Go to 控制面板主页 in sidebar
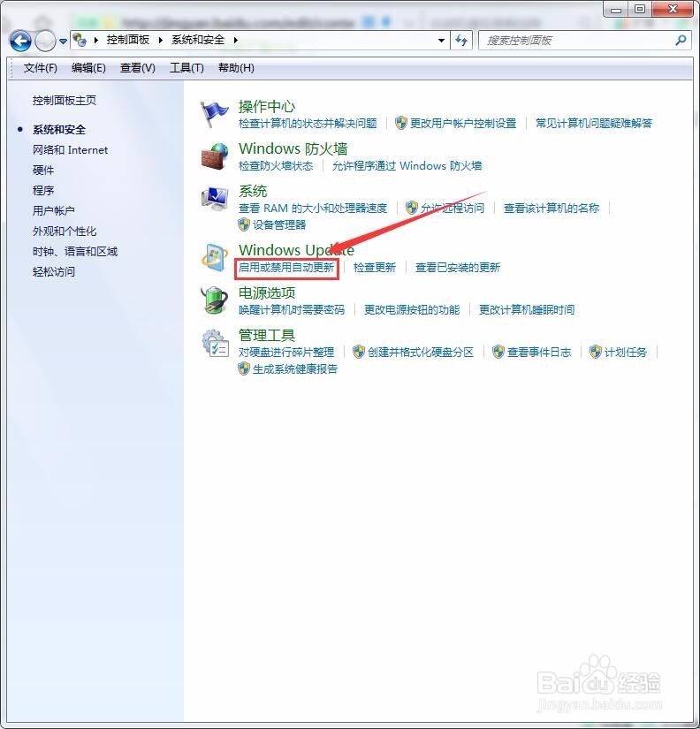The height and width of the screenshot is (729, 700). (x=65, y=101)
